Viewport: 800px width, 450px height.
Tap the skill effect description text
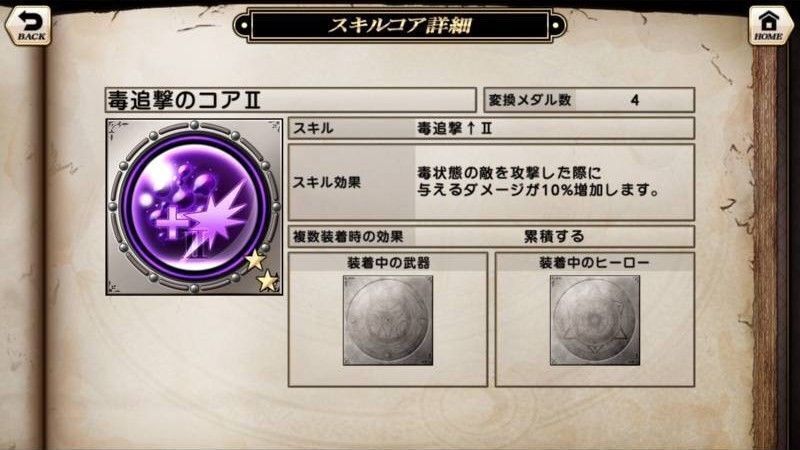coord(539,182)
